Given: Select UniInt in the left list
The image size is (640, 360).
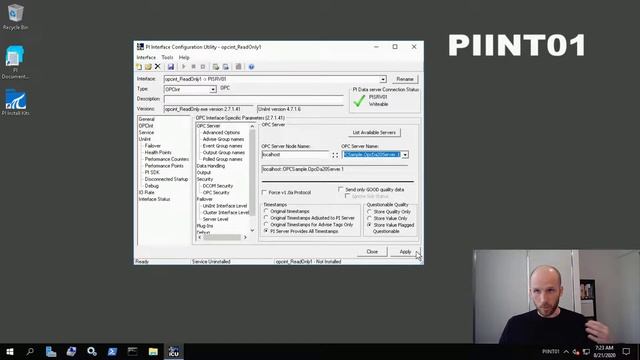Looking at the screenshot, I should pyautogui.click(x=144, y=139).
